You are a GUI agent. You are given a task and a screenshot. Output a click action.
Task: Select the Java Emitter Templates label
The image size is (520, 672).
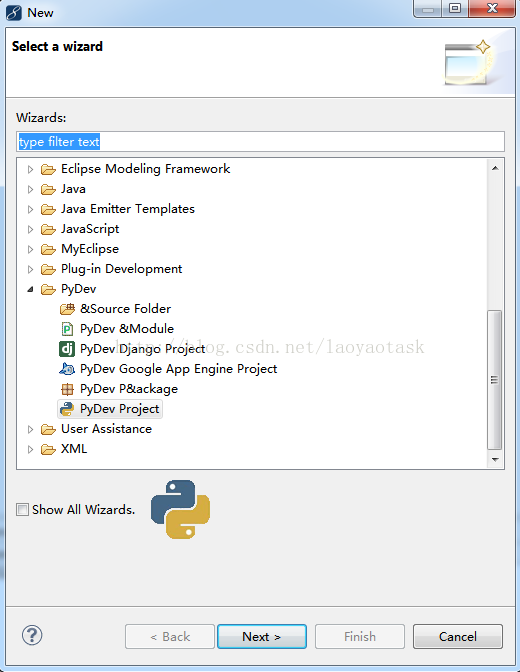tap(128, 209)
